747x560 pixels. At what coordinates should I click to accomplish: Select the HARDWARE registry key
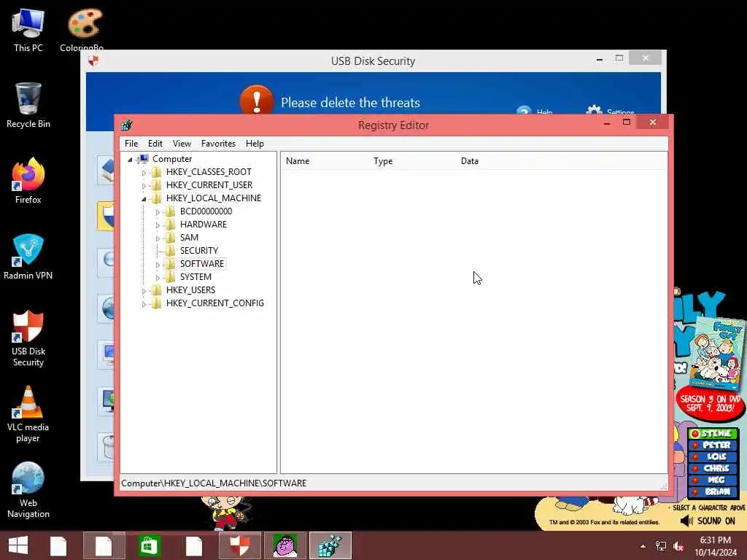pos(204,225)
